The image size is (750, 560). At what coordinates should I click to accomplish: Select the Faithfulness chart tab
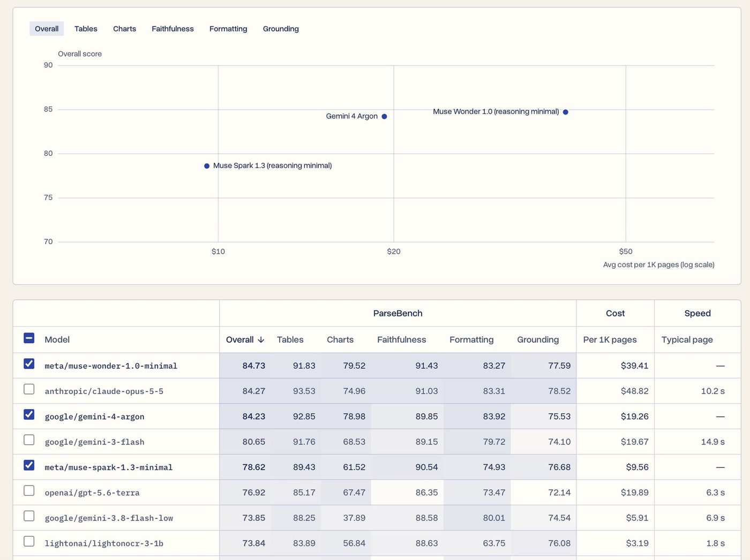172,29
